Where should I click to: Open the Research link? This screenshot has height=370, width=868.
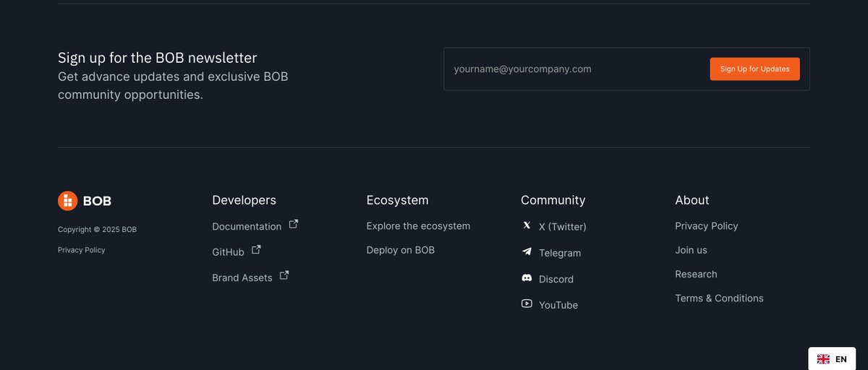[x=696, y=275]
